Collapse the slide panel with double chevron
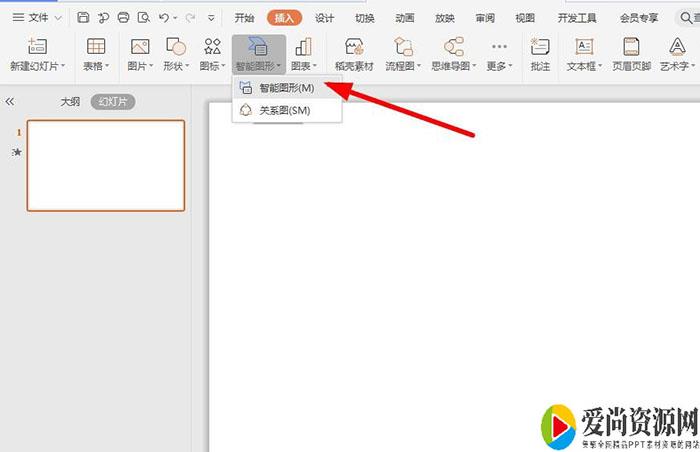Image resolution: width=700 pixels, height=452 pixels. pos(10,102)
